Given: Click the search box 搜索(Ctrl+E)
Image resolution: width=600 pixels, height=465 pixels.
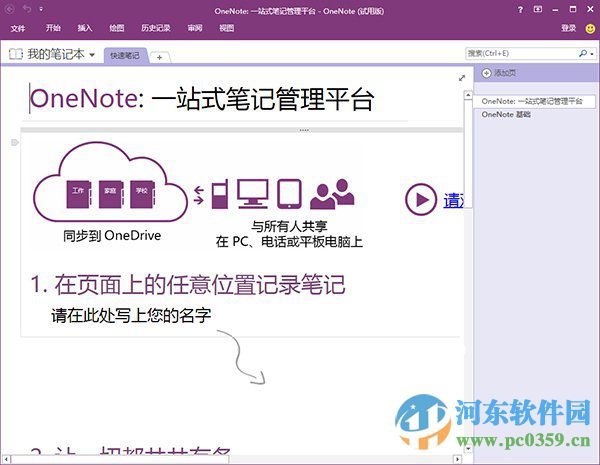Looking at the screenshot, I should click(521, 53).
